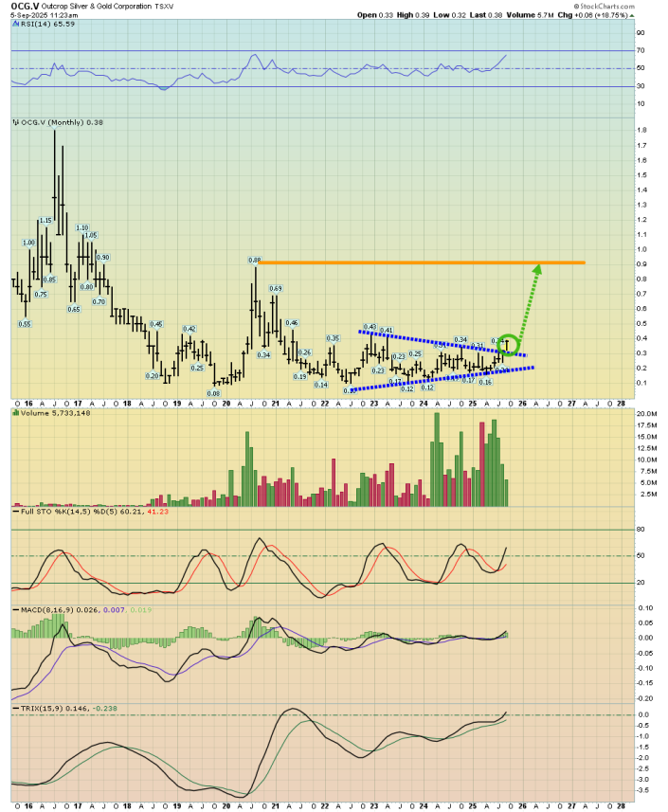
Task: Click the company name Outcrop Silver & Gold Corporation
Action: [97, 7]
